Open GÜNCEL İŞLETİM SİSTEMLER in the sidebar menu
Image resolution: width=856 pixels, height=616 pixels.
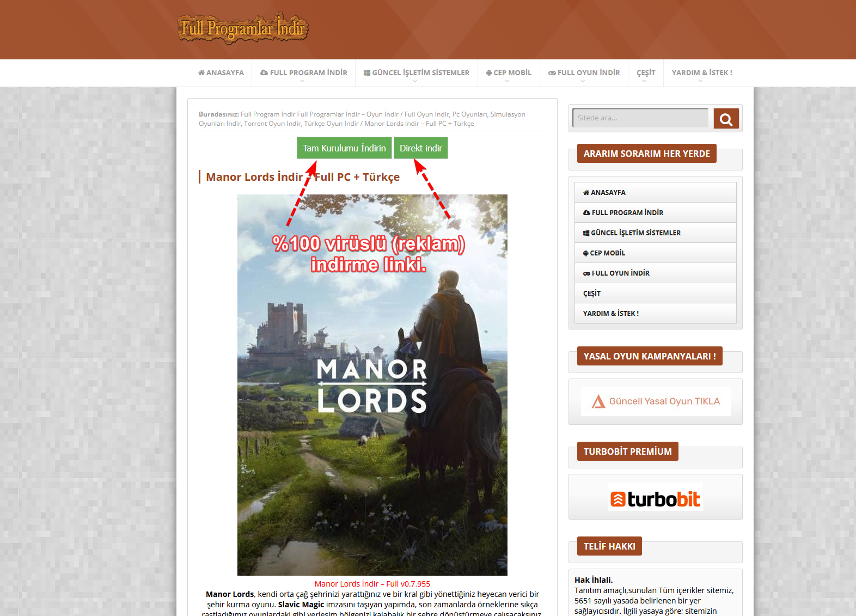(656, 233)
